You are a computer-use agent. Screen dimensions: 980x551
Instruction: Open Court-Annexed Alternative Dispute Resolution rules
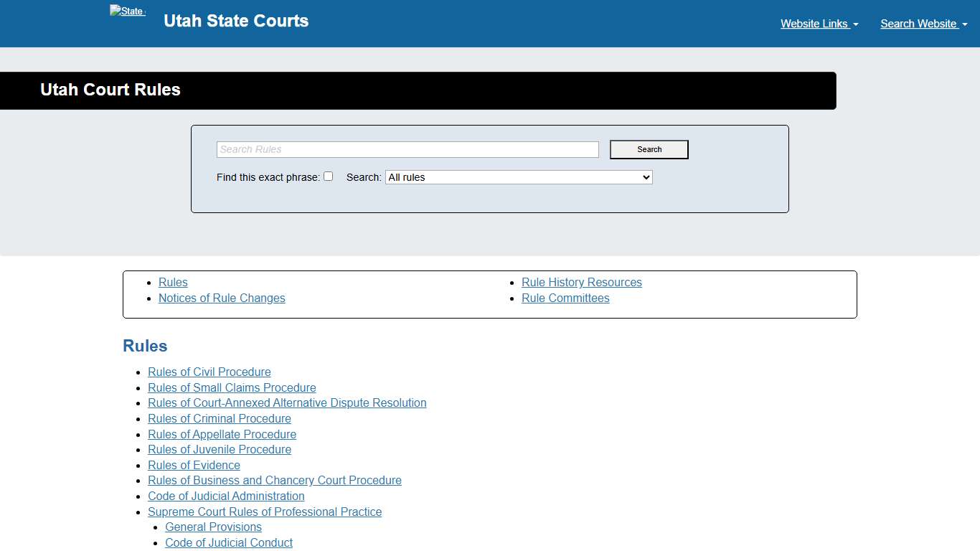287,403
